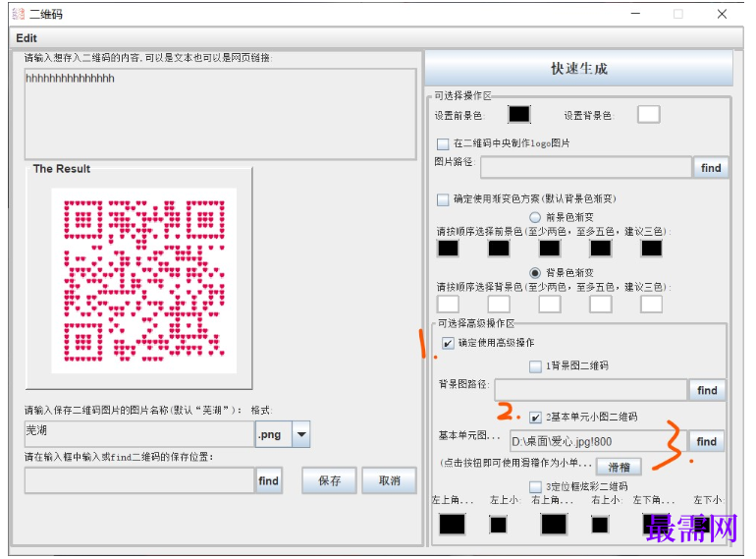Enable the center logo image checkbox
This screenshot has height=559, width=756.
click(443, 143)
